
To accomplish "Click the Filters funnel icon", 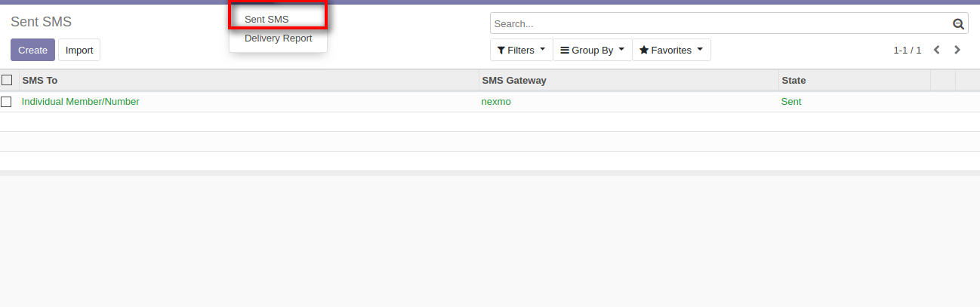I will tap(501, 51).
